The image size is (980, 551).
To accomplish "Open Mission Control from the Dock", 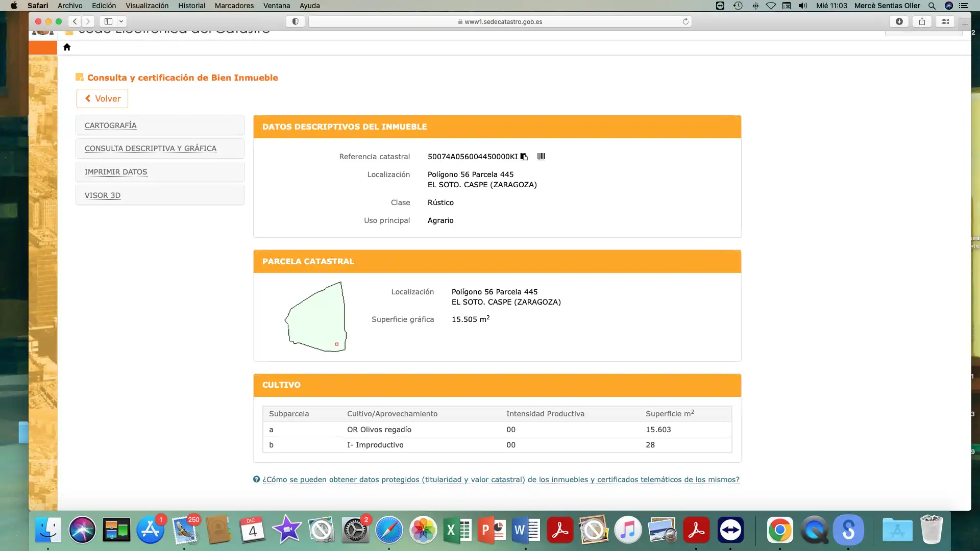I will click(116, 530).
